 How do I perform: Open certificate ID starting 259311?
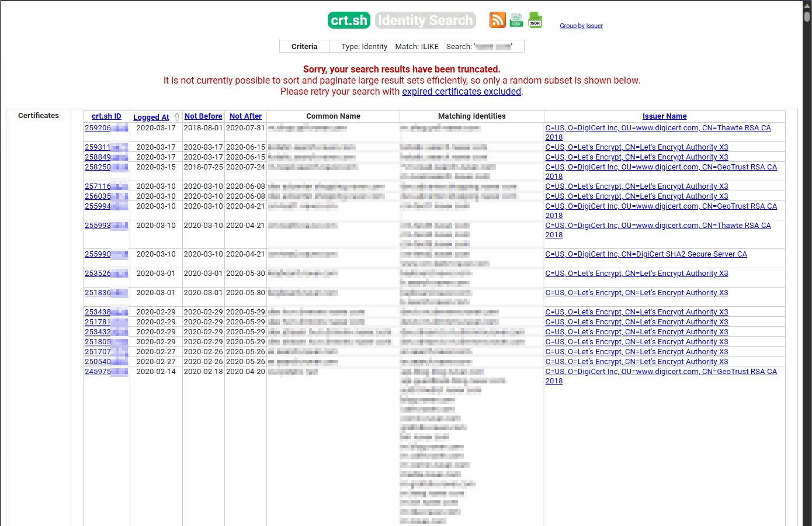click(106, 147)
